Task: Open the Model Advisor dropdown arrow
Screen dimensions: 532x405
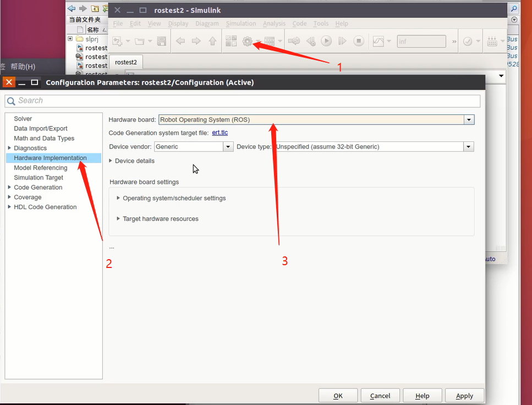Action: point(478,41)
